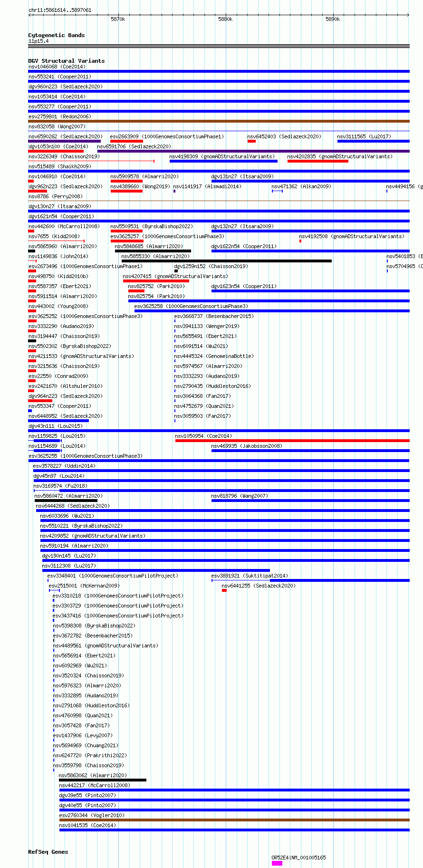423x868 pixels.
Task: Click blue bar under nsv4198309 (gnomADStructuralVariants)
Action: click(x=223, y=161)
